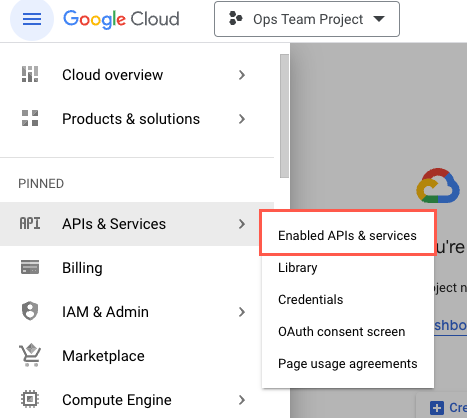Choose Enabled APIs & services in submenu
The width and height of the screenshot is (467, 418).
[348, 236]
